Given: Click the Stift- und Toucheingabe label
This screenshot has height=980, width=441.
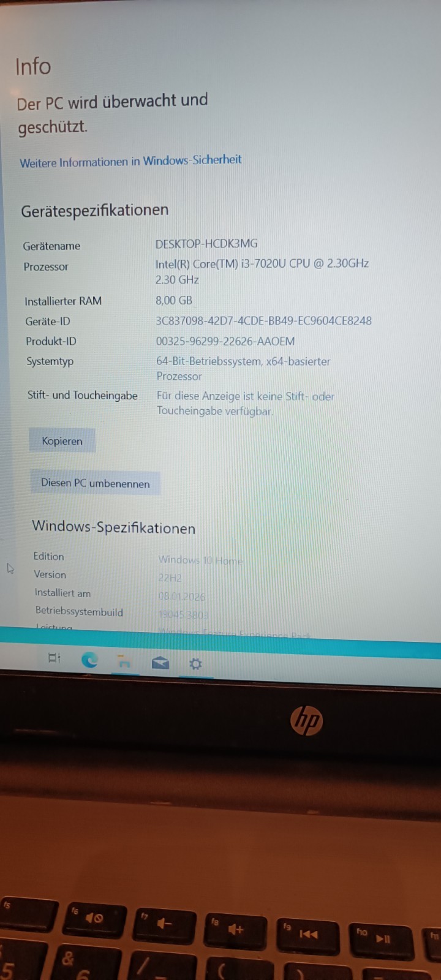Looking at the screenshot, I should [x=83, y=395].
